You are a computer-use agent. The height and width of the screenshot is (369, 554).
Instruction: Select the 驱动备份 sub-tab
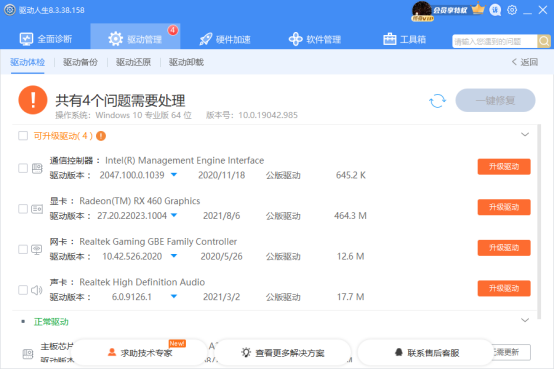point(80,62)
